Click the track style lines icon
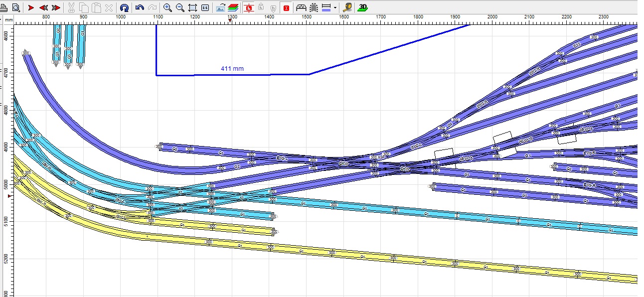Viewport: 644px width, 297px height. click(326, 7)
